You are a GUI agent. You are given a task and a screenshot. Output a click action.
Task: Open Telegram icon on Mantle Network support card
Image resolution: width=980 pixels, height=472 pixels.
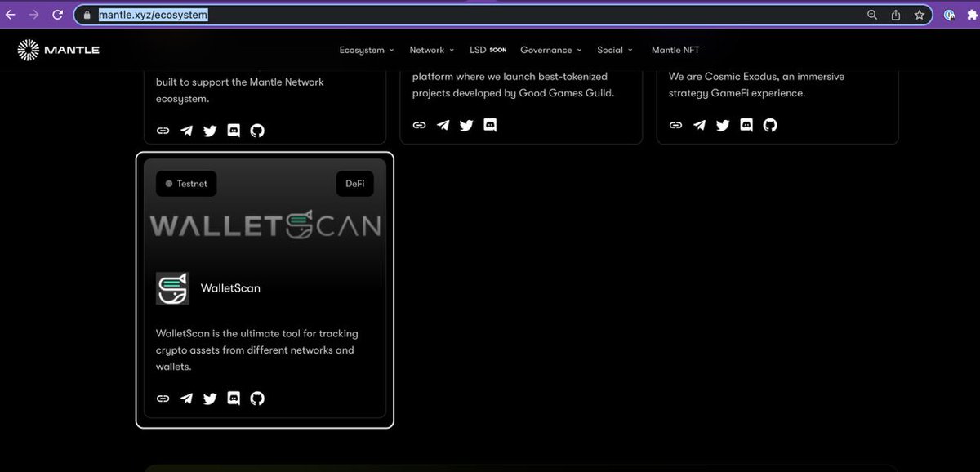(x=186, y=131)
